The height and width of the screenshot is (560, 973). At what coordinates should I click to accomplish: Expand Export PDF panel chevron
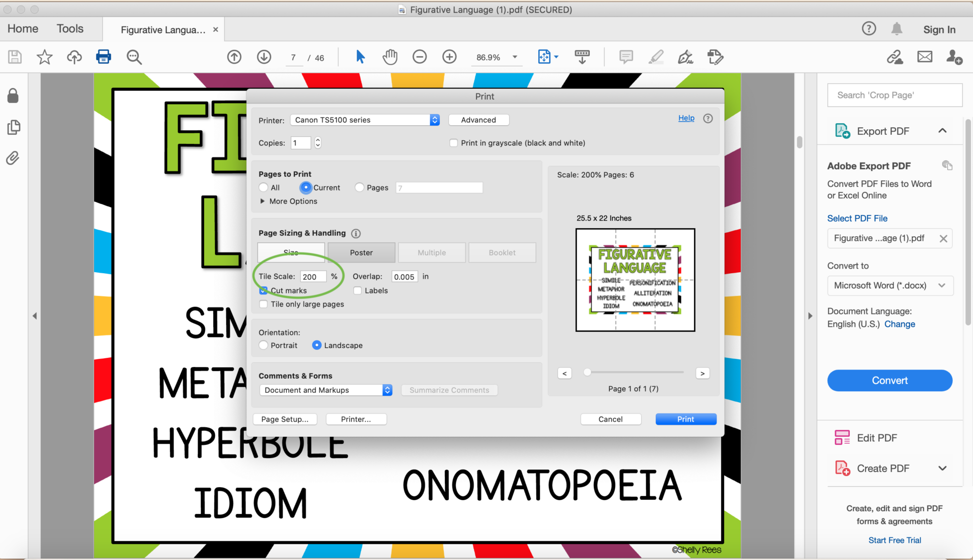[942, 131]
